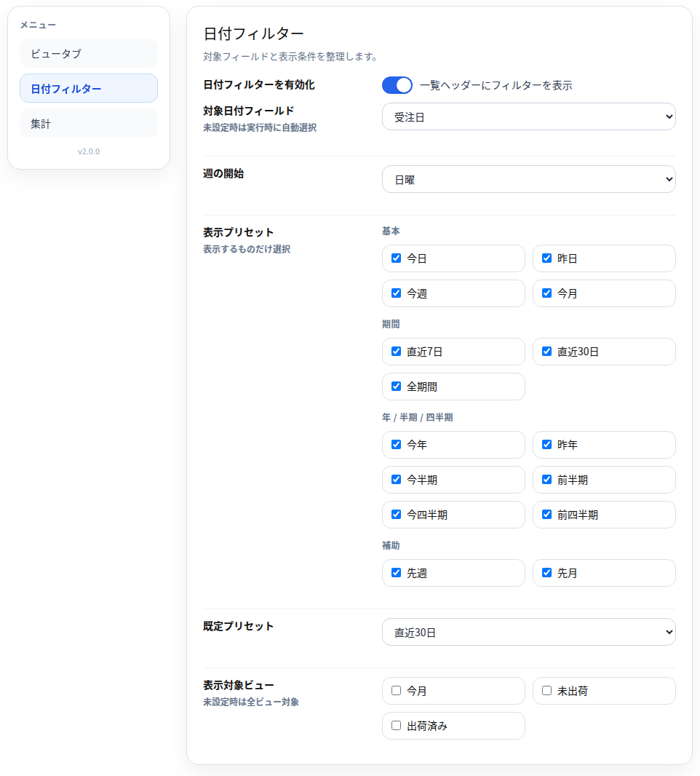This screenshot has height=776, width=700.
Task: Click the 日付フィルター page heading
Action: tap(253, 33)
